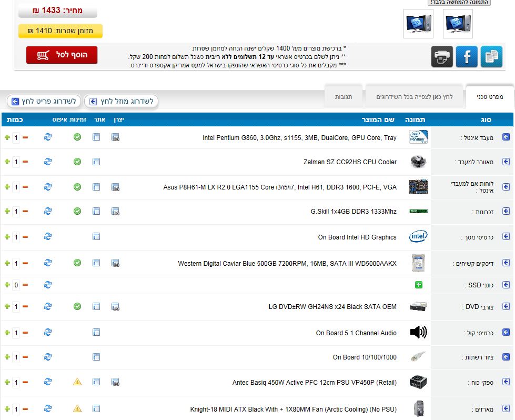This screenshot has height=420, width=515.
Task: Open the site info icon for Zalman cooler
Action: (96, 162)
